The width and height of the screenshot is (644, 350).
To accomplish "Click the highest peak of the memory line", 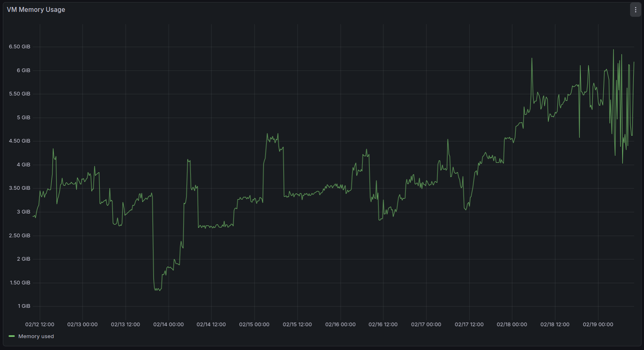I will (x=613, y=50).
